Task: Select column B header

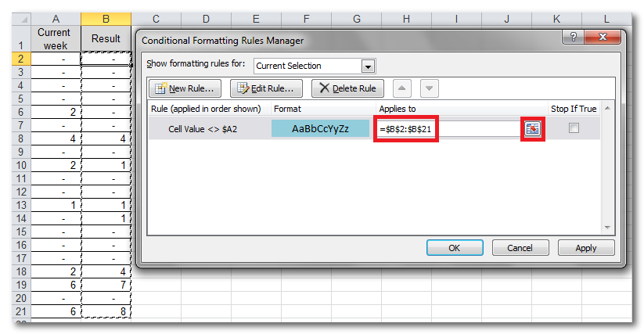Action: [106, 18]
